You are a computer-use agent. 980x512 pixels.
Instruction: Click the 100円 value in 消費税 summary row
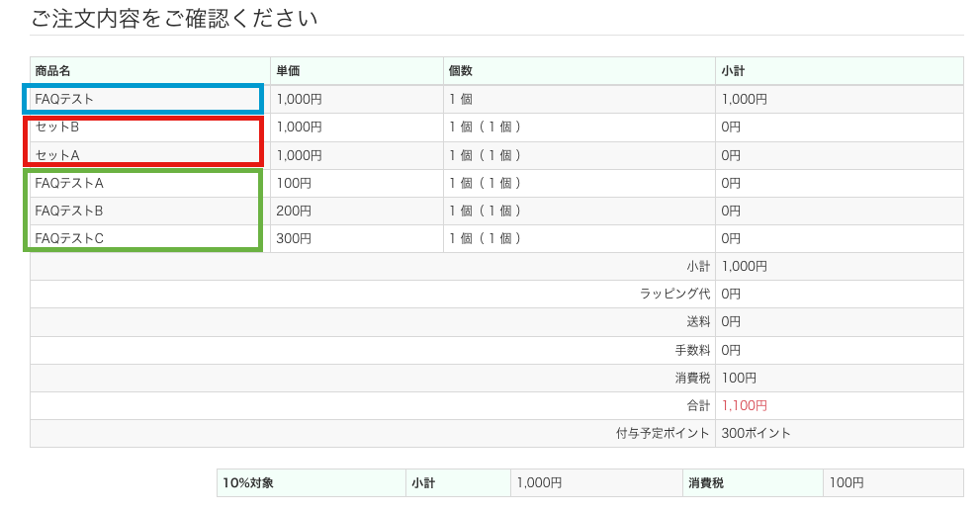[x=739, y=378]
